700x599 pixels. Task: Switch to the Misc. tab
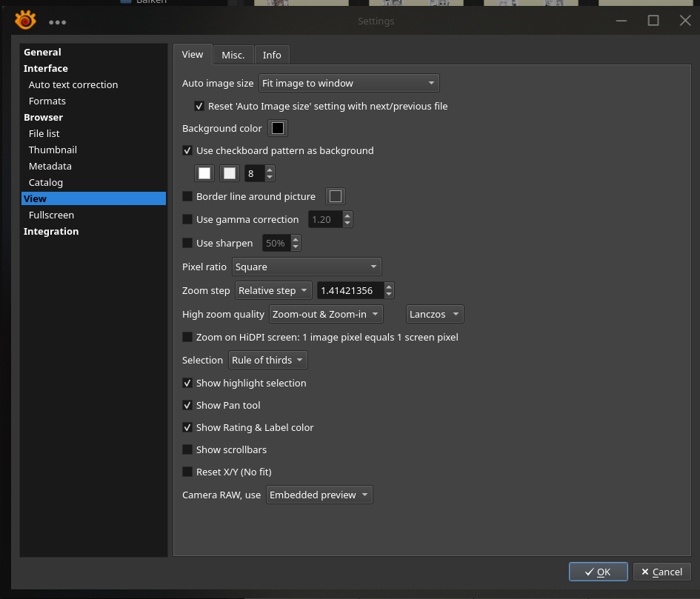click(233, 55)
